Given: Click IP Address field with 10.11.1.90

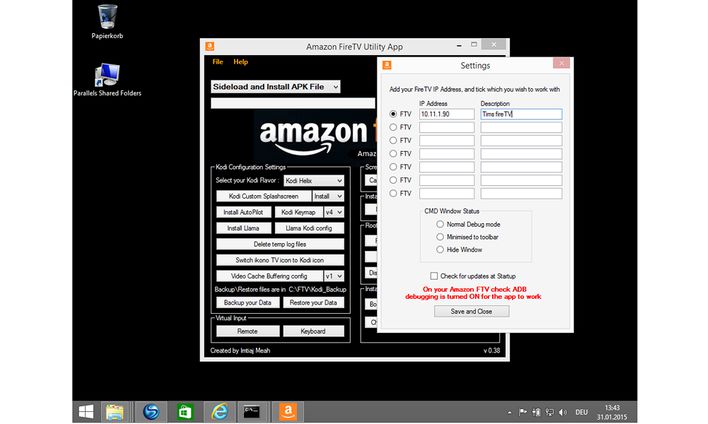Looking at the screenshot, I should (x=447, y=114).
